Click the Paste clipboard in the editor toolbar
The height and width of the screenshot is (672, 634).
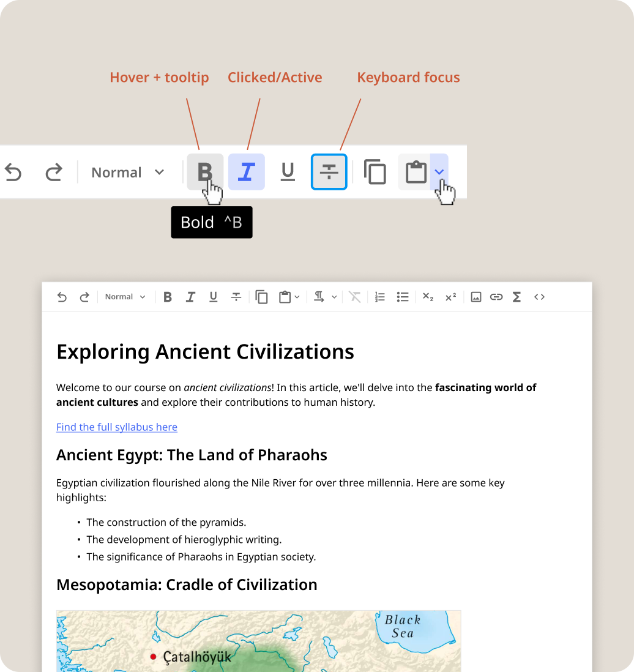[x=285, y=297]
